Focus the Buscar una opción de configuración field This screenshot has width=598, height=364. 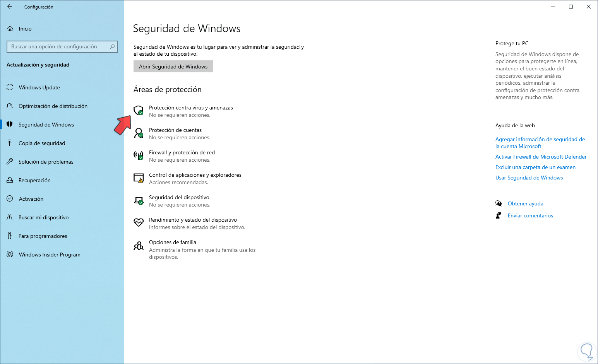click(x=62, y=46)
